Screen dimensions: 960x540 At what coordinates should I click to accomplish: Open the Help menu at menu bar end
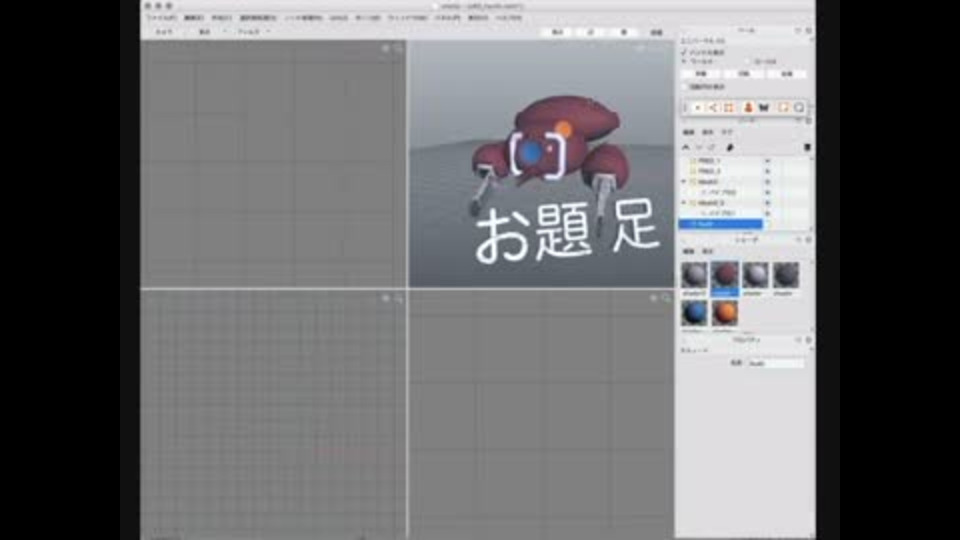pyautogui.click(x=508, y=18)
